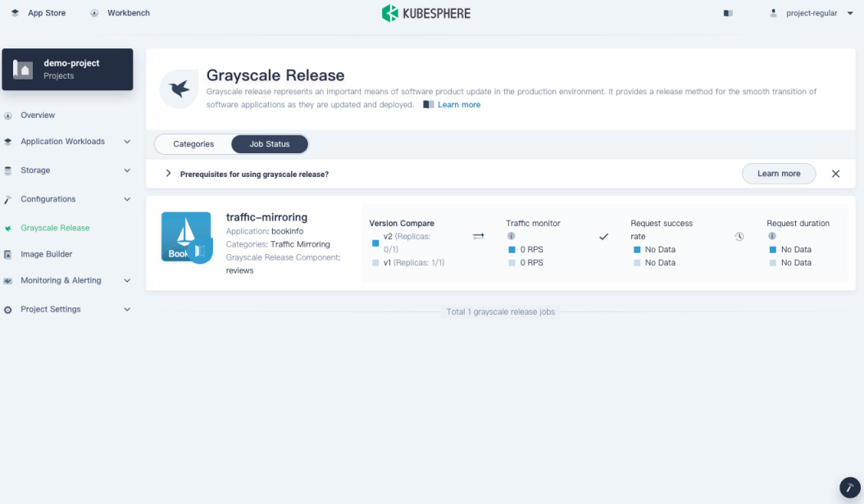Click the Request duration info icon
864x504 pixels.
771,236
